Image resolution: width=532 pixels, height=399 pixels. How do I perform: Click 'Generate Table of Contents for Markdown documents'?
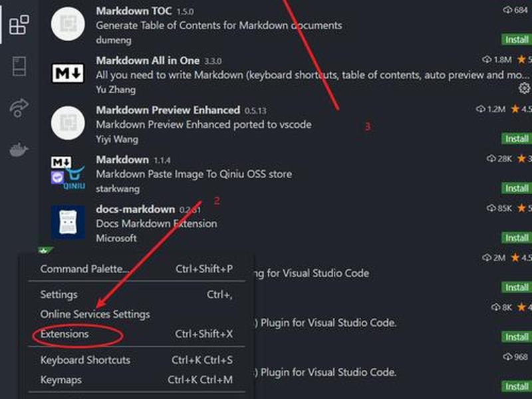219,25
